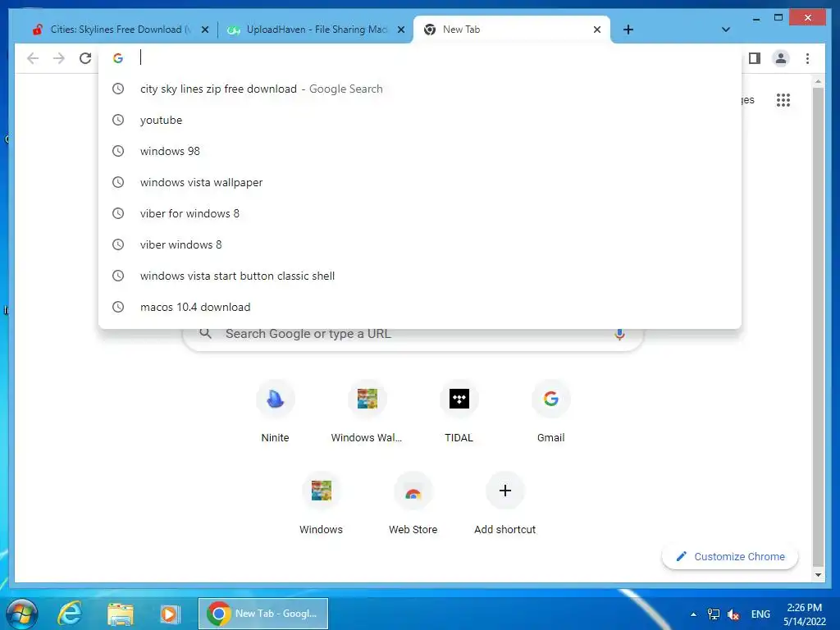Select windows vista start button classic shell
This screenshot has width=840, height=630.
click(x=420, y=276)
